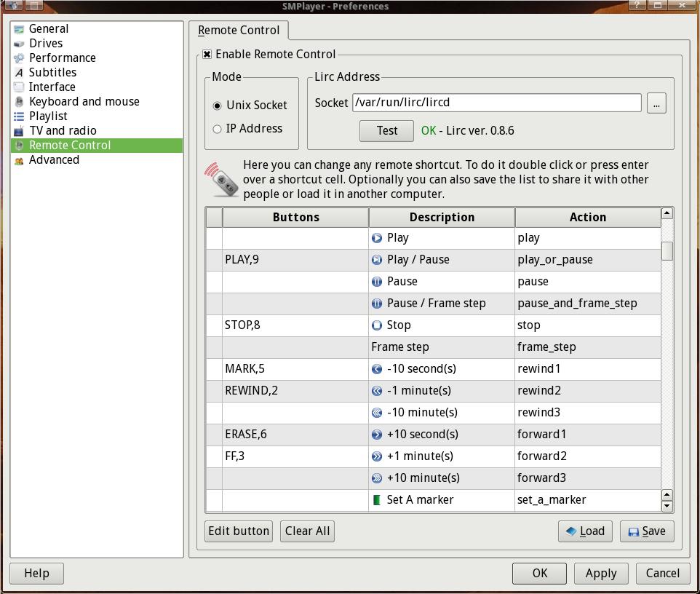Screen dimensions: 700x594
Task: Click scrollbar up arrow above table
Action: coord(667,213)
